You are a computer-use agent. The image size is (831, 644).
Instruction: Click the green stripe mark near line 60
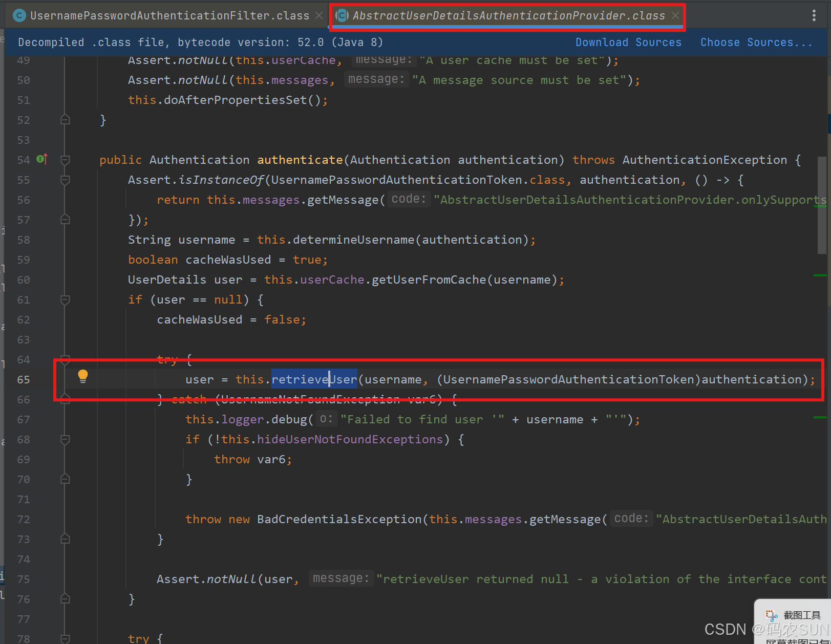pyautogui.click(x=820, y=275)
